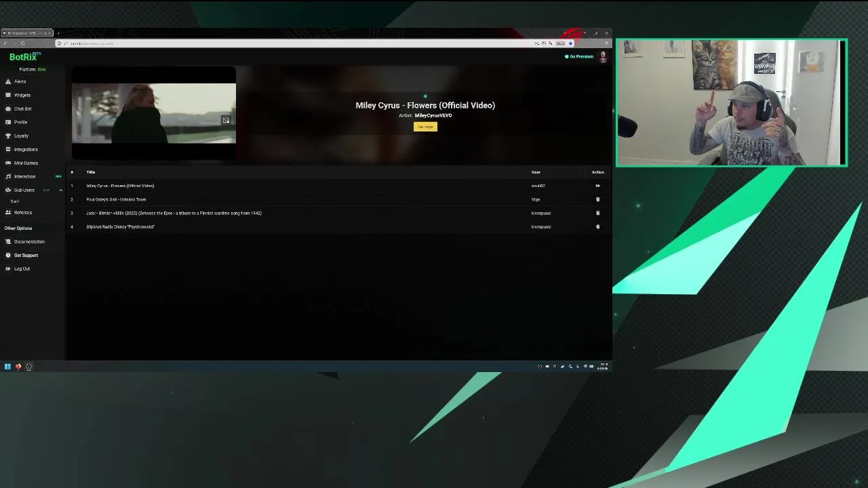Viewport: 868px width, 488px height.
Task: Select Paul Oxley's Unit - Helsinki Town row
Action: tap(338, 199)
